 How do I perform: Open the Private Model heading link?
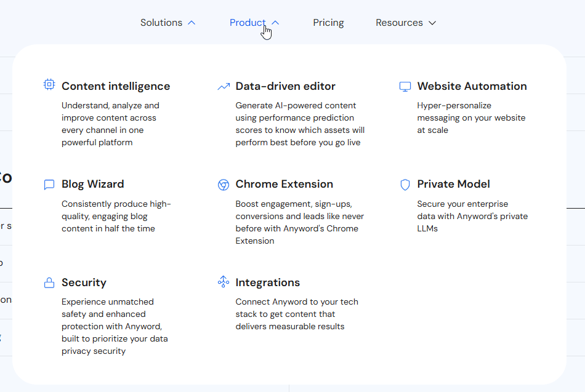453,184
